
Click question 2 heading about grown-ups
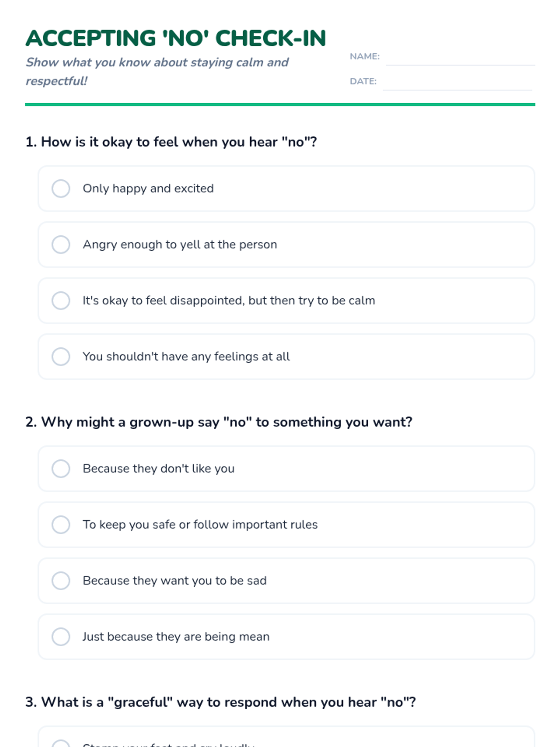[219, 422]
